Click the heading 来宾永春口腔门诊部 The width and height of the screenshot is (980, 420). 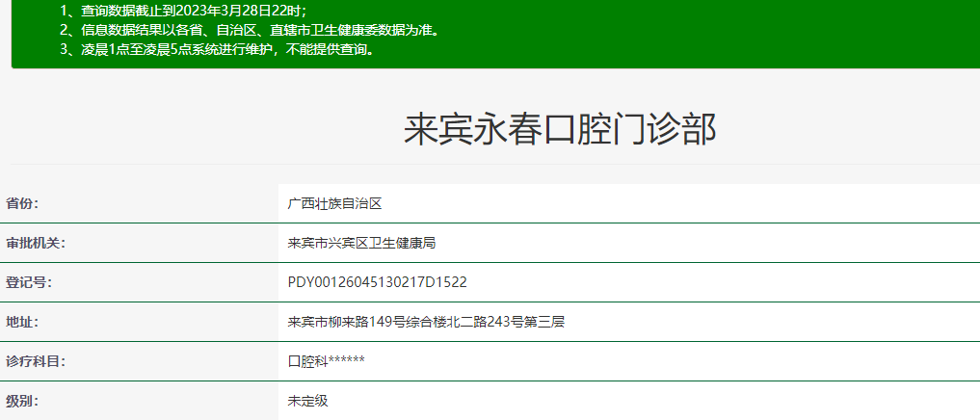coord(559,130)
